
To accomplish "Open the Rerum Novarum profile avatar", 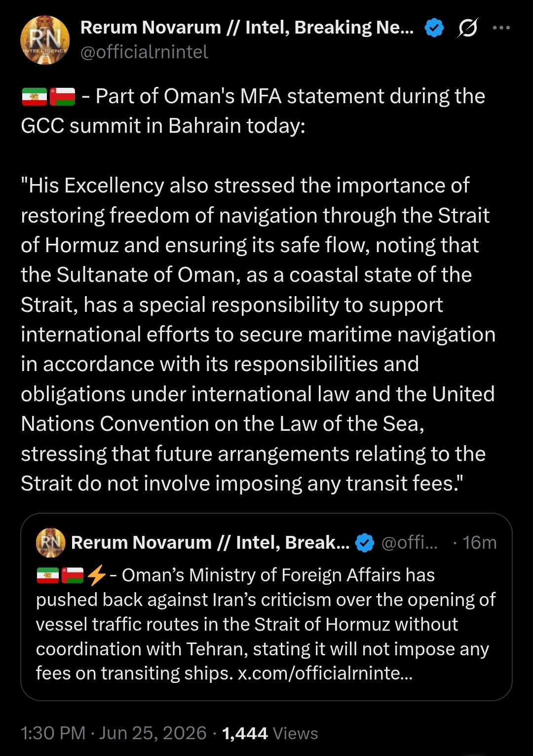I will pyautogui.click(x=45, y=40).
